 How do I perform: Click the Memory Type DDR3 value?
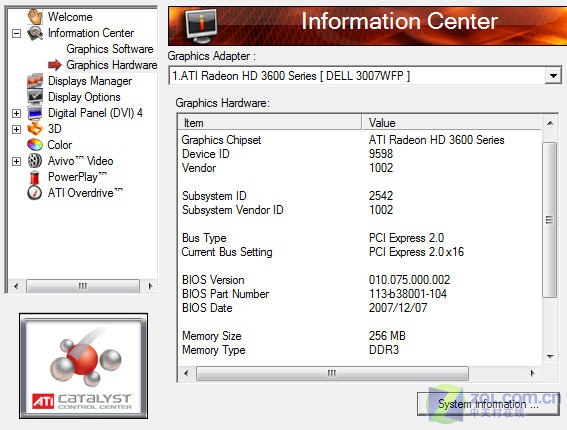click(384, 350)
